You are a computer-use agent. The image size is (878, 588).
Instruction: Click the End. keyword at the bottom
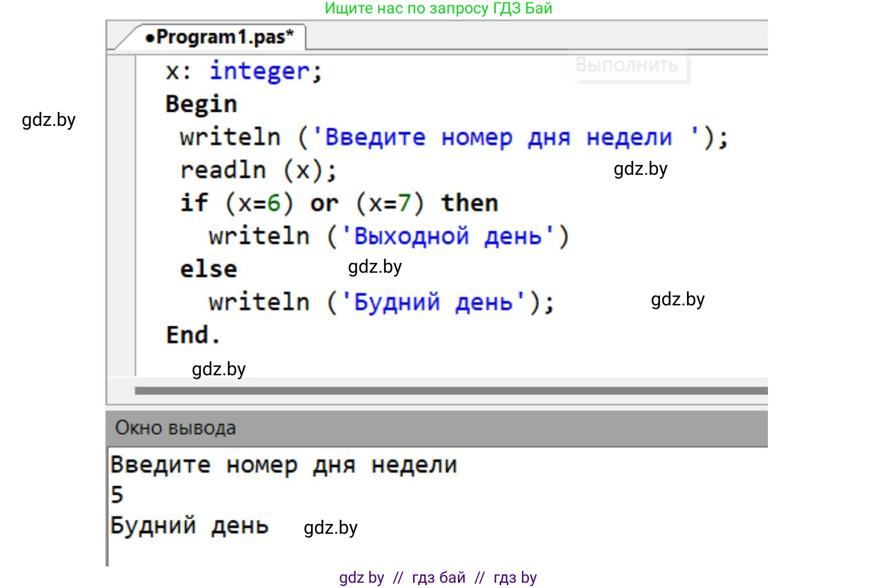pyautogui.click(x=192, y=335)
